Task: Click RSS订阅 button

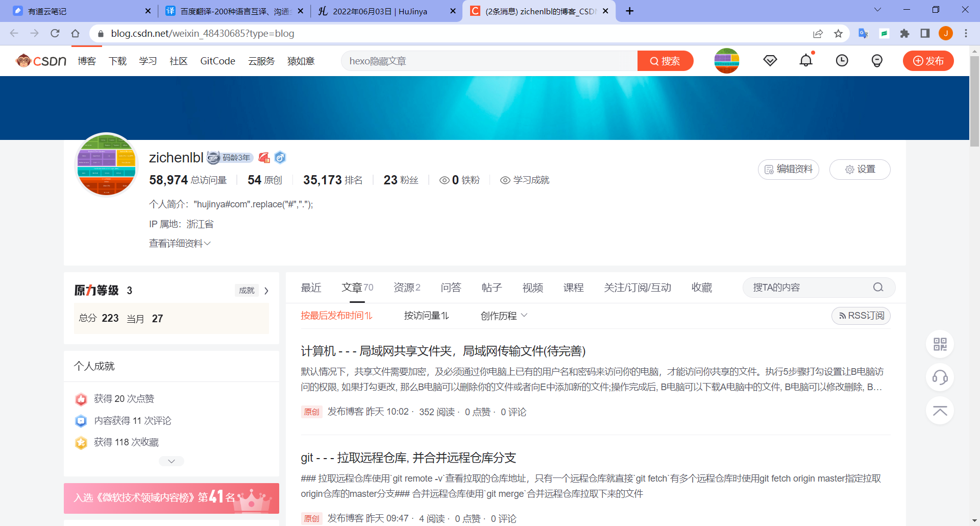Action: click(x=861, y=316)
